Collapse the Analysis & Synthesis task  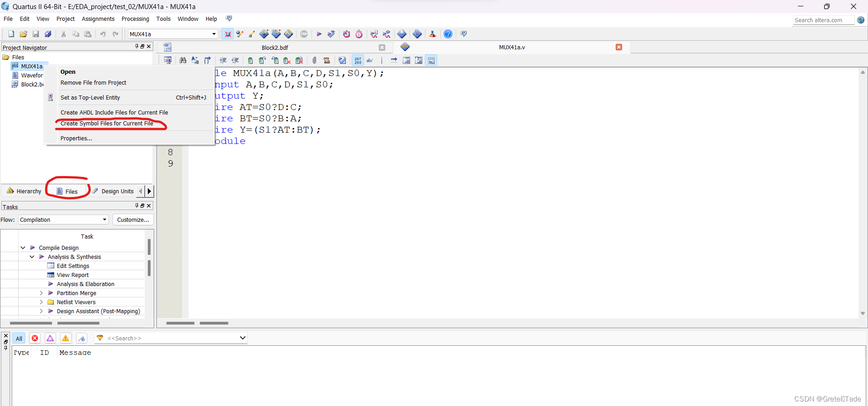[32, 257]
